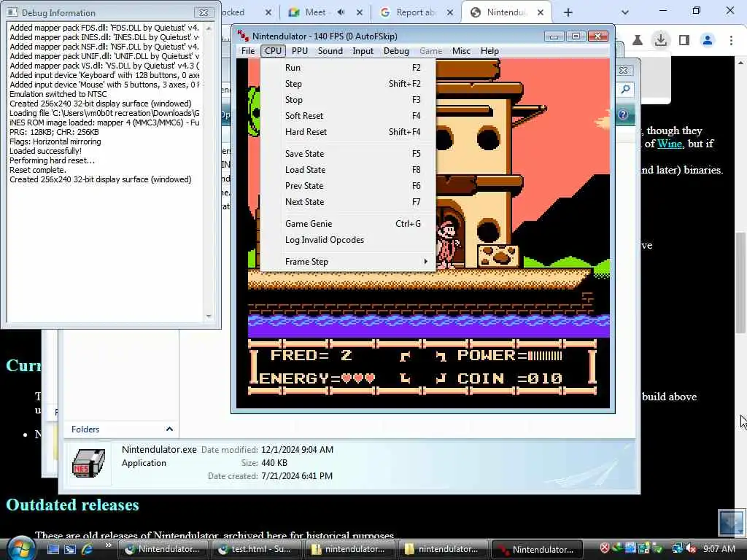
Task: Open Chrome downloads icon
Action: point(661,39)
